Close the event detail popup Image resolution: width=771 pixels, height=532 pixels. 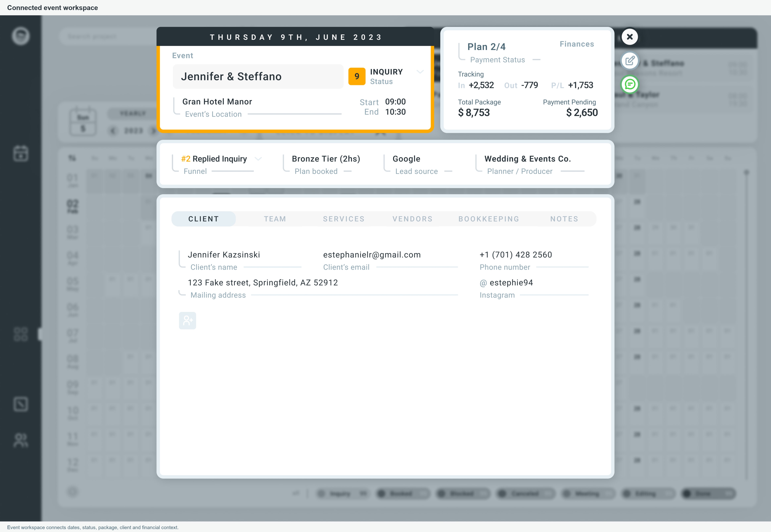[x=630, y=37]
